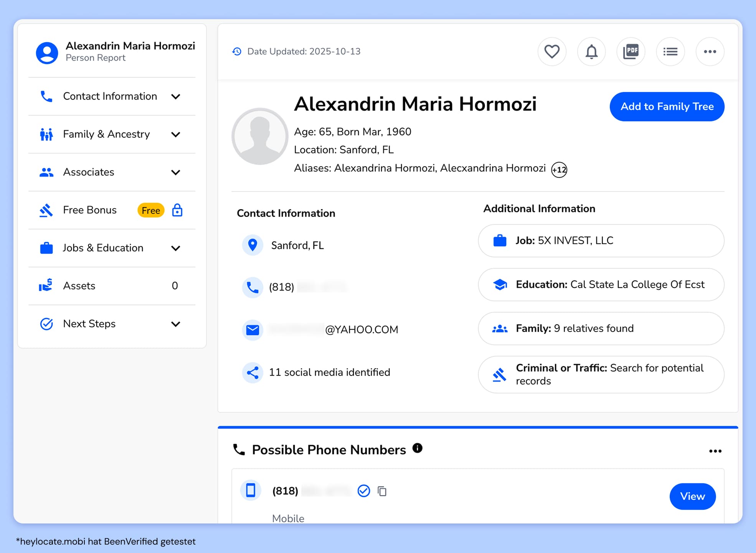Open Possible Phone Numbers section options menu

715,451
